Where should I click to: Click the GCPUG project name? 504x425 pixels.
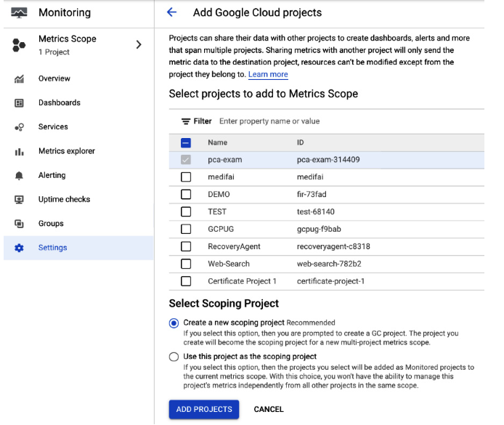pyautogui.click(x=221, y=230)
